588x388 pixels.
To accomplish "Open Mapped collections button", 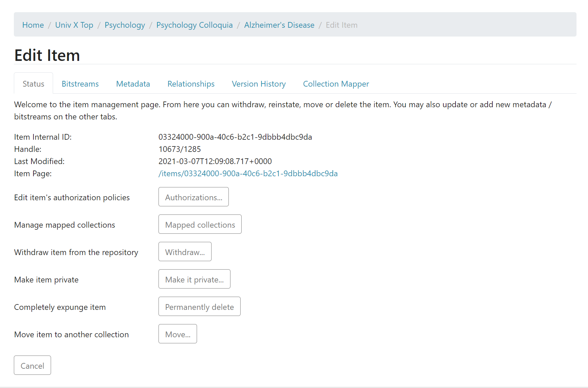I will [200, 224].
